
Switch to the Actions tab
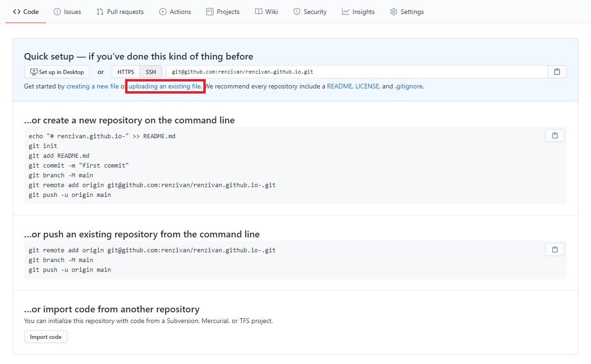175,12
